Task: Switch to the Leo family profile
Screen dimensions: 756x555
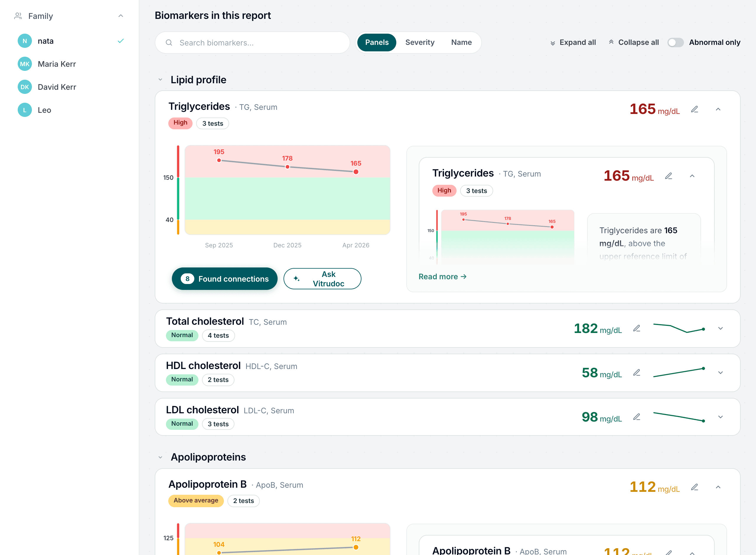Action: click(71, 110)
